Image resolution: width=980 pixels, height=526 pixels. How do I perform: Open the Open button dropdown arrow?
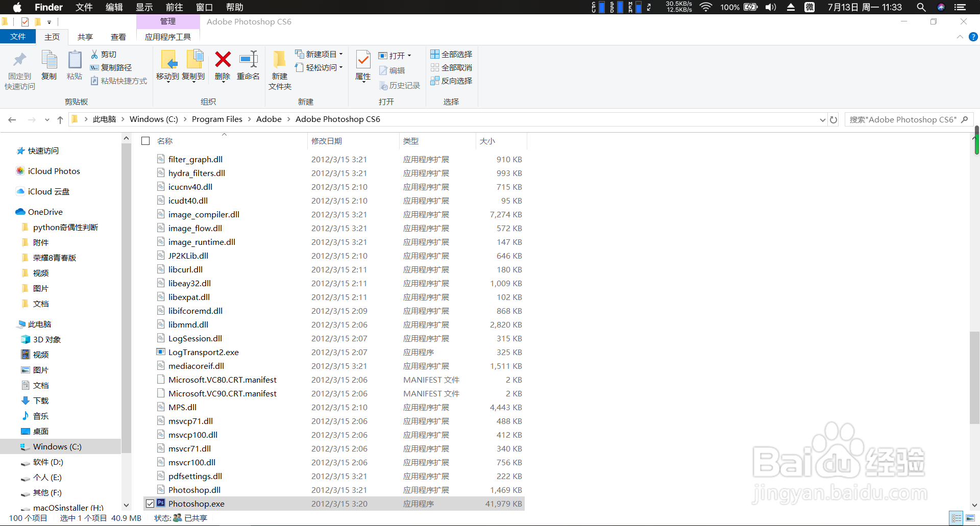click(409, 56)
